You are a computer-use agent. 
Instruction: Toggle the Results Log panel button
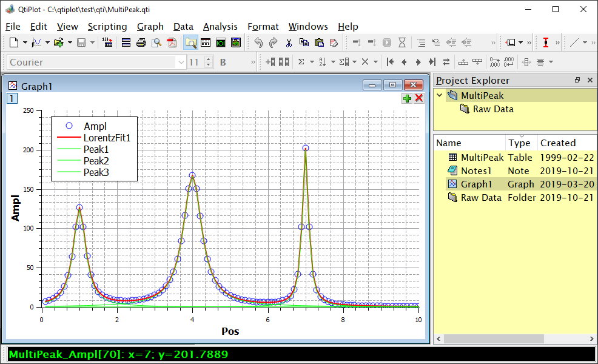click(x=206, y=42)
